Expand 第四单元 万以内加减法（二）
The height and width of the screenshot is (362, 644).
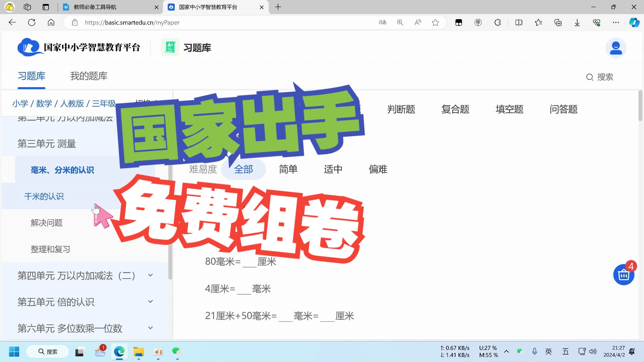click(x=151, y=275)
